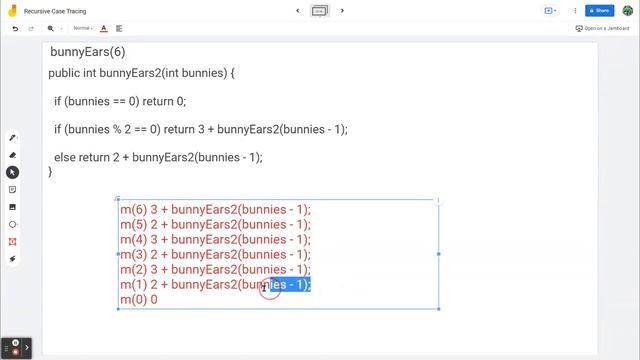640x360 pixels.
Task: Click the bunnyEars(6) heading text
Action: (x=88, y=52)
